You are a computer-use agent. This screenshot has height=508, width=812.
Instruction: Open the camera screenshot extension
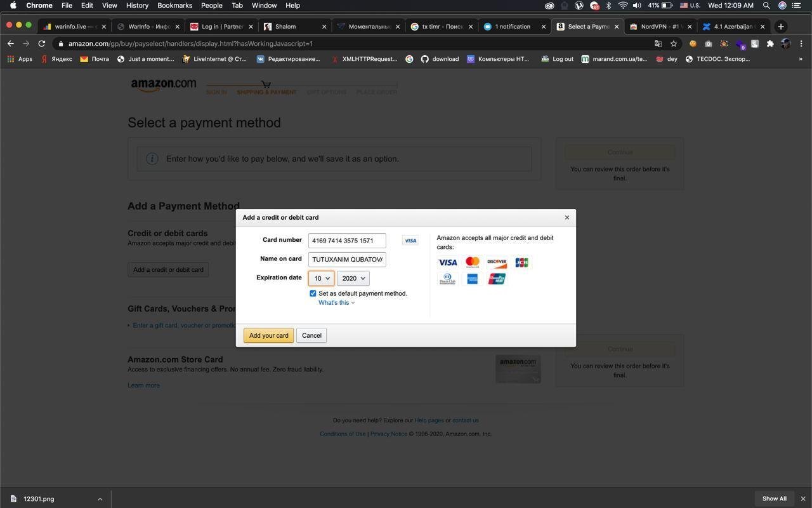click(708, 44)
